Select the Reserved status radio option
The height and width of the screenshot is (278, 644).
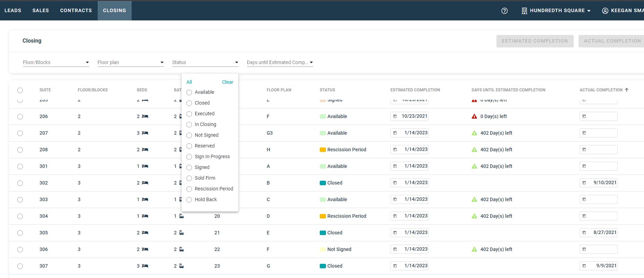[189, 146]
